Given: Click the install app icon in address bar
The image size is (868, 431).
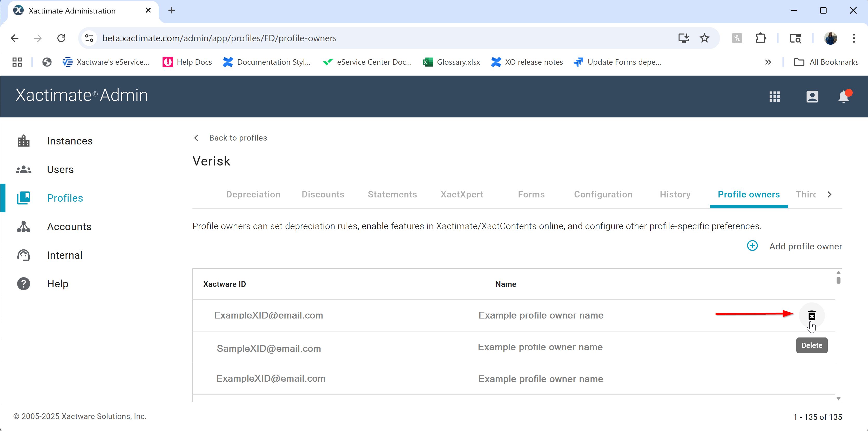Looking at the screenshot, I should pyautogui.click(x=683, y=38).
